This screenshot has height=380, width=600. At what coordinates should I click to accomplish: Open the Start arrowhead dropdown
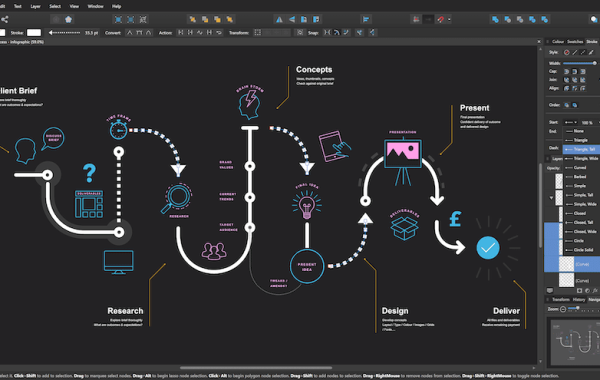click(x=571, y=122)
